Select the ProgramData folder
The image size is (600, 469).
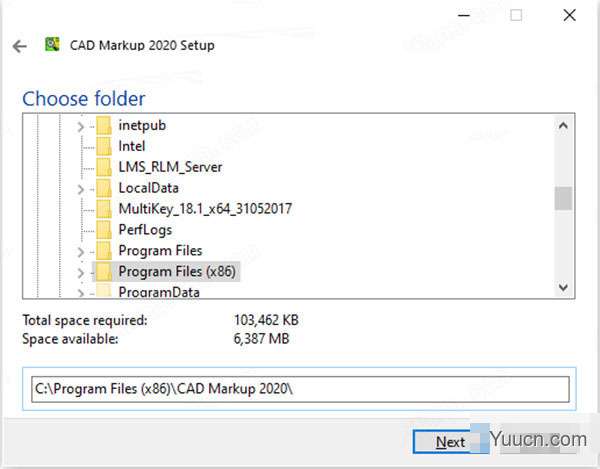pyautogui.click(x=159, y=292)
